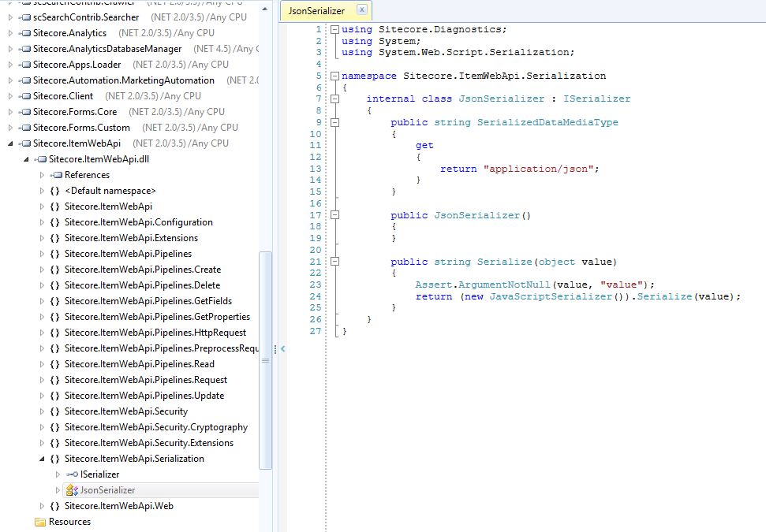
Task: Click the Sitecore.ItemWebApi assembly icon
Action: pyautogui.click(x=25, y=143)
